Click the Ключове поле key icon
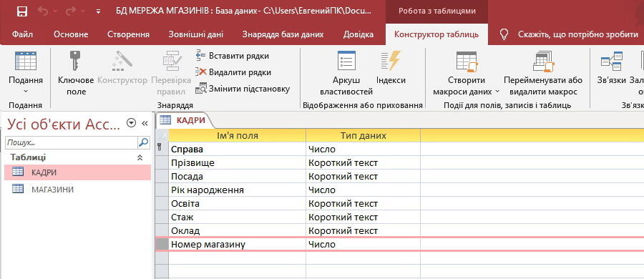The image size is (644, 279). pos(75,62)
